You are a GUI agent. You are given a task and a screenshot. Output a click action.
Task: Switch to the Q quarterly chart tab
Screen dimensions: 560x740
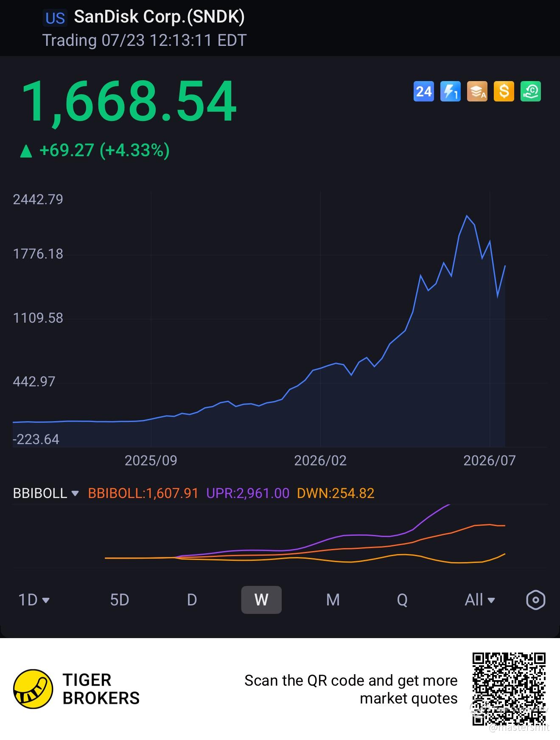coord(402,600)
